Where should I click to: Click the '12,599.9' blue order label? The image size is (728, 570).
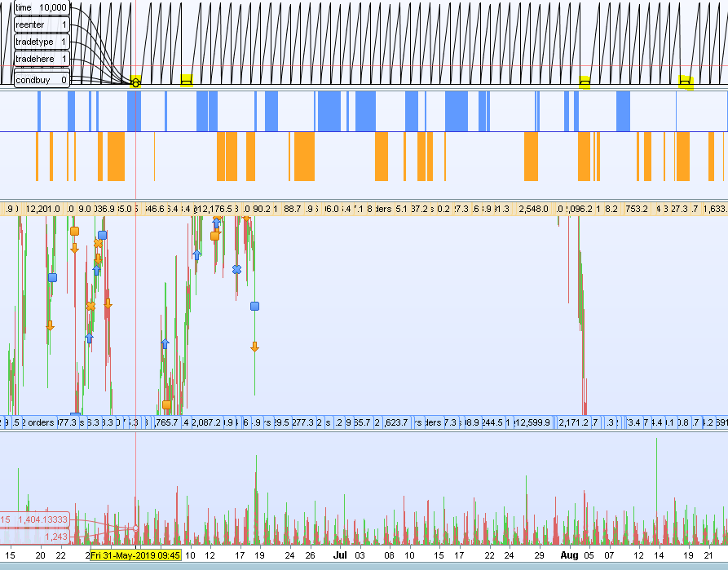coord(532,422)
